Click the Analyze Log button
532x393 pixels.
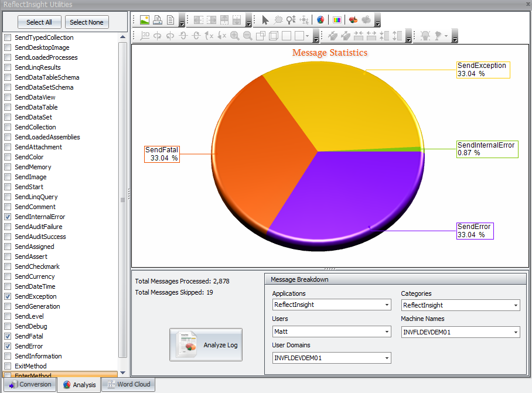pos(206,345)
